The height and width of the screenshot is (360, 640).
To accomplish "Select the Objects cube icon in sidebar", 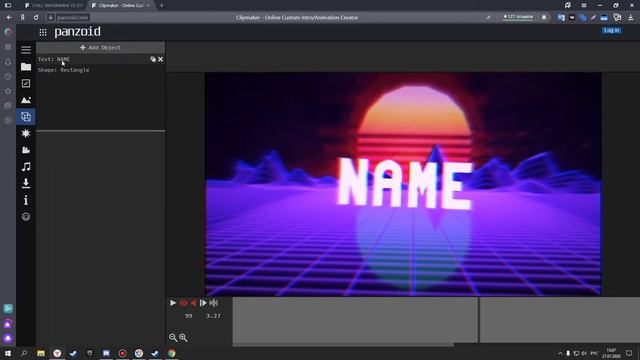I will click(x=26, y=117).
